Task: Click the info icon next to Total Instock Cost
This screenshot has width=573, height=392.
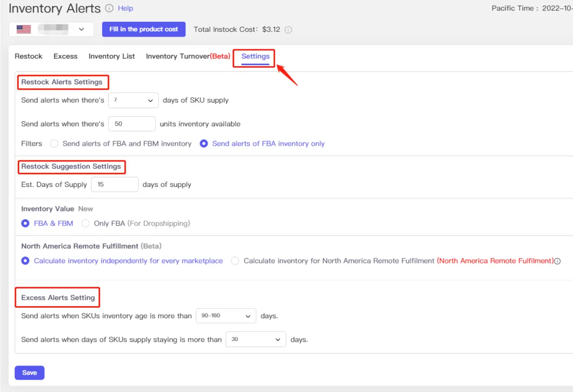Action: 289,29
